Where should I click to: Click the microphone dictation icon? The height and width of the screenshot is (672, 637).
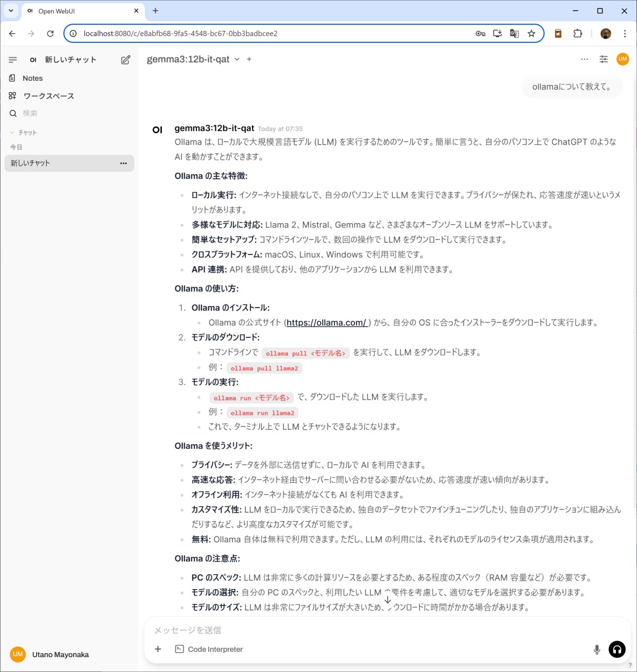tap(597, 649)
